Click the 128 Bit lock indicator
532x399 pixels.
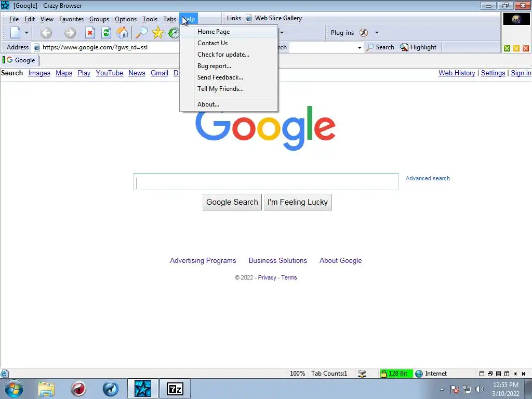[396, 374]
